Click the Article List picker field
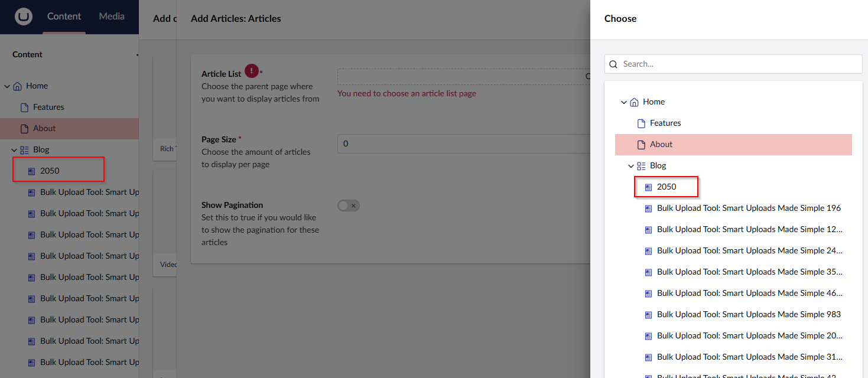 (x=464, y=76)
